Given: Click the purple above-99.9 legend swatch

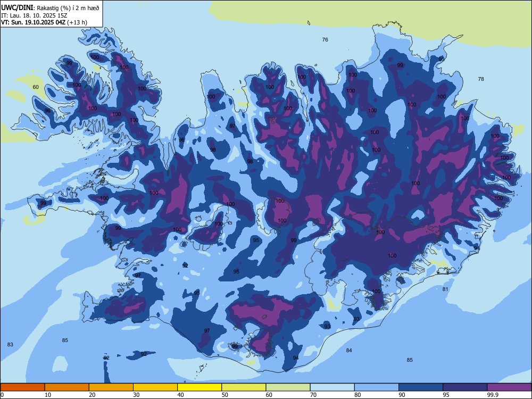Looking at the screenshot, I should click(509, 387).
